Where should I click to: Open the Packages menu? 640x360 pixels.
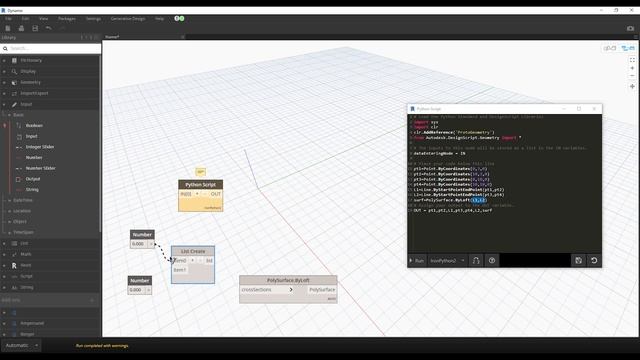(67, 18)
